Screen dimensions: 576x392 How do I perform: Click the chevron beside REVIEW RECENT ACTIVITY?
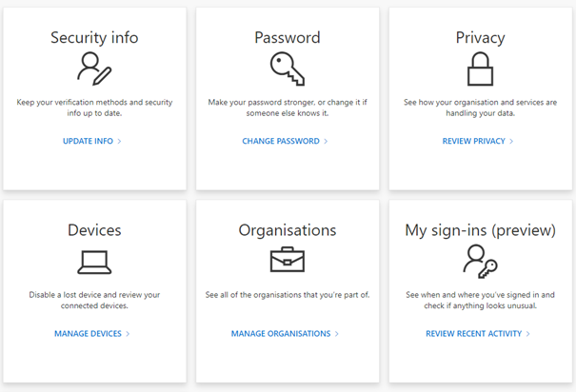tap(528, 334)
